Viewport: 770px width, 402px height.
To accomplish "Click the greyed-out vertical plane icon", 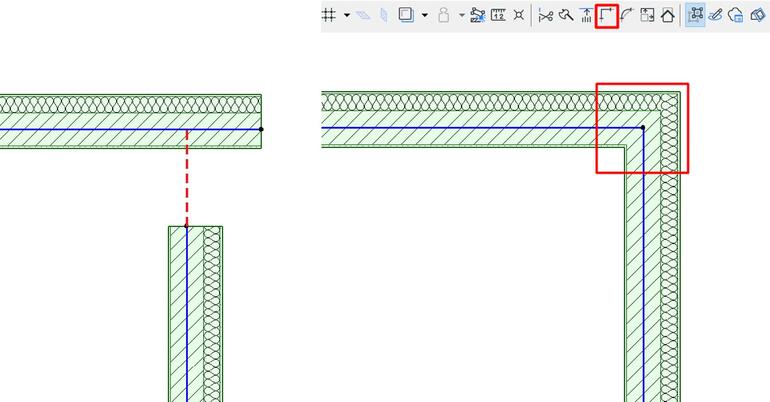I will click(x=384, y=15).
